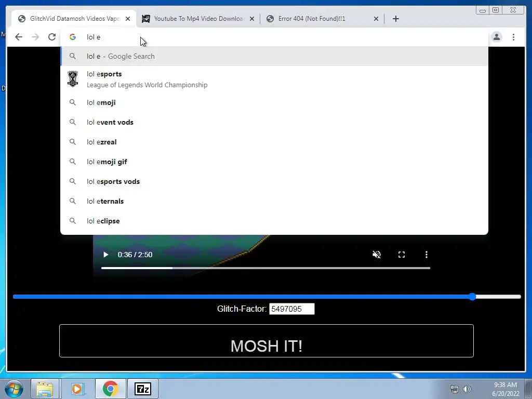Click the taskbar clock showing 9:38 AM
The height and width of the screenshot is (399, 532).
coord(506,389)
